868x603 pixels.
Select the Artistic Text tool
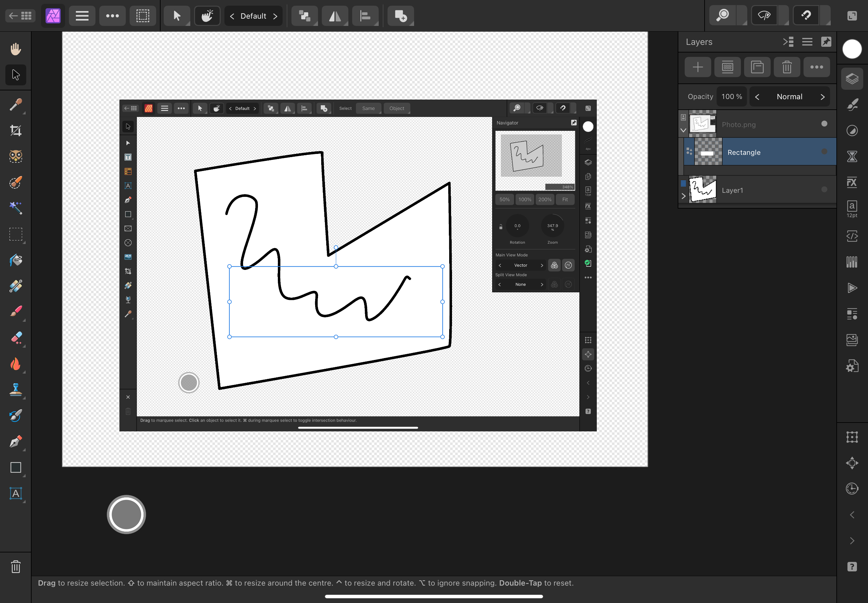click(15, 493)
